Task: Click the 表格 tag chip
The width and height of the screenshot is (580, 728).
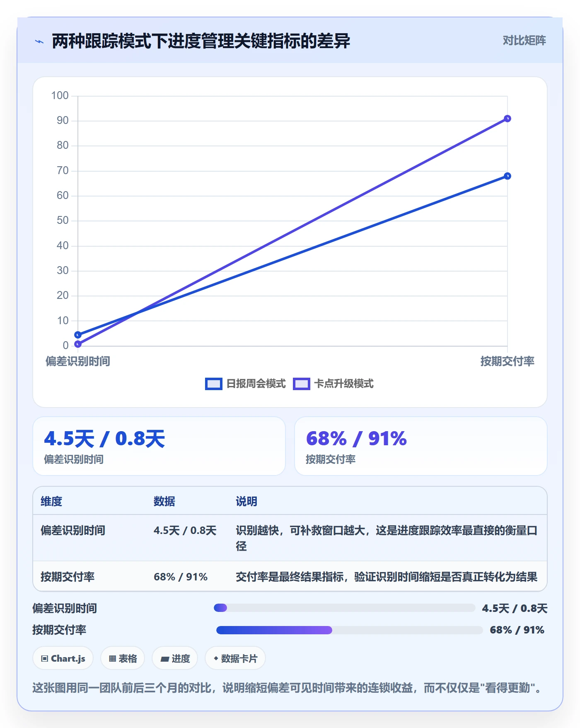Action: [x=123, y=658]
